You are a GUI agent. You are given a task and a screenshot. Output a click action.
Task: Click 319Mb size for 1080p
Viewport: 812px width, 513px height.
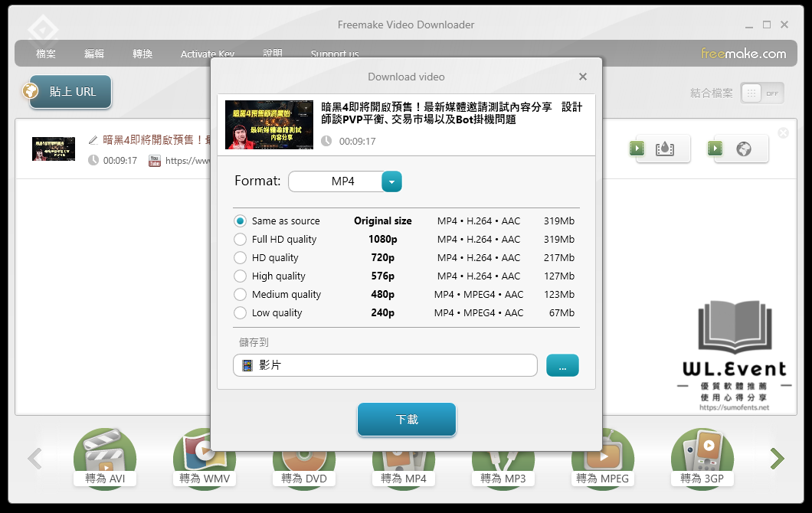[x=558, y=239]
